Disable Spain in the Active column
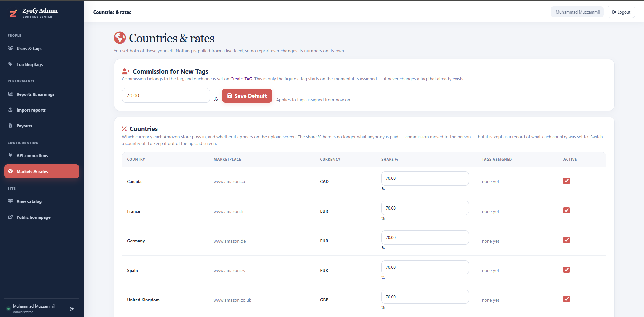644x317 pixels. click(567, 270)
